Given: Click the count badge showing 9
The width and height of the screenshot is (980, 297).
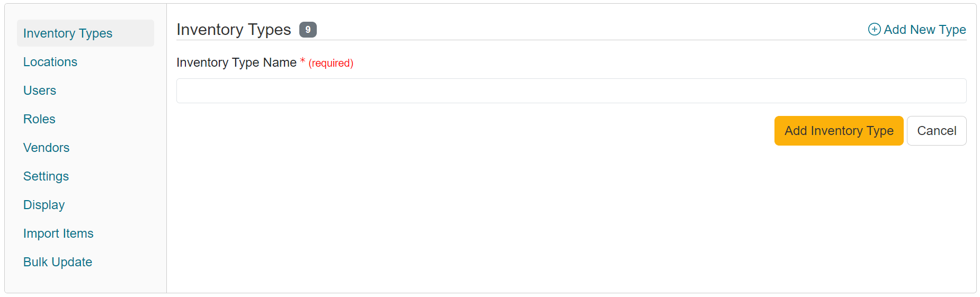Looking at the screenshot, I should [x=308, y=30].
